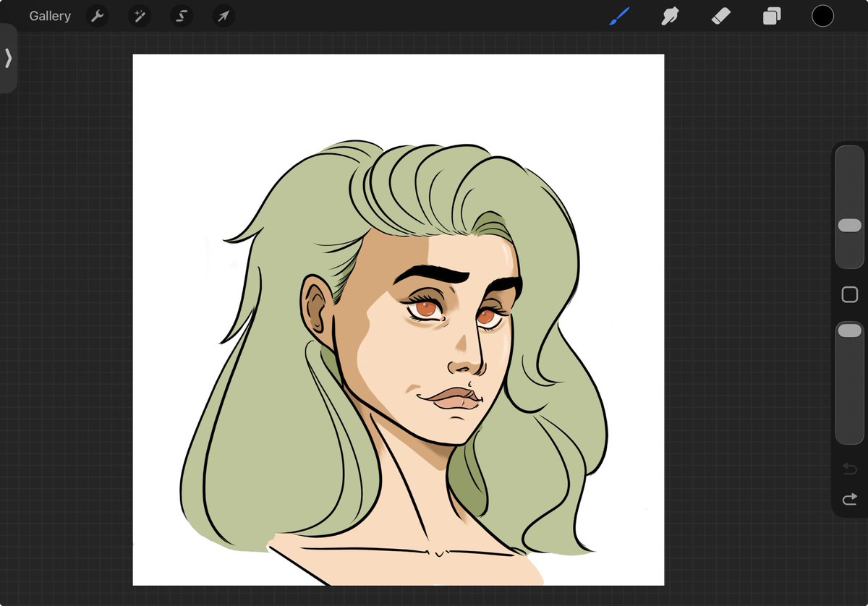Activate the Selection tool

point(182,16)
